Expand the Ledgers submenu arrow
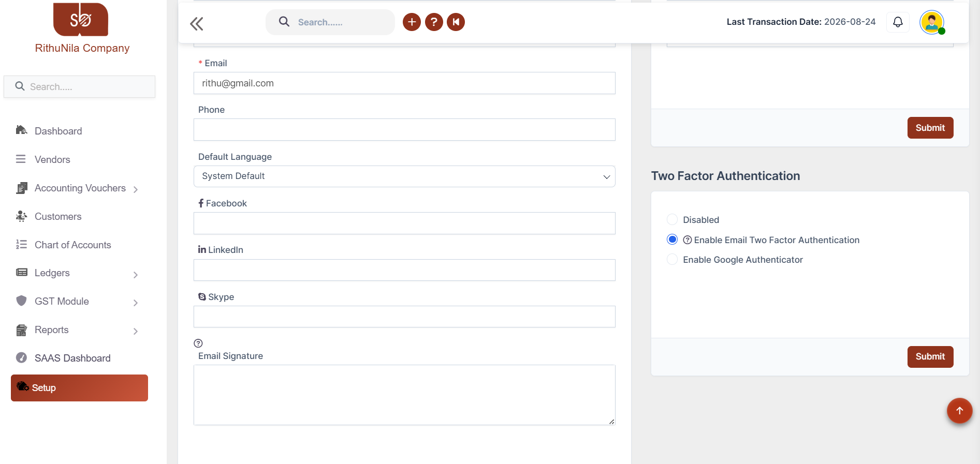Screen dimensions: 980x464 point(136,275)
